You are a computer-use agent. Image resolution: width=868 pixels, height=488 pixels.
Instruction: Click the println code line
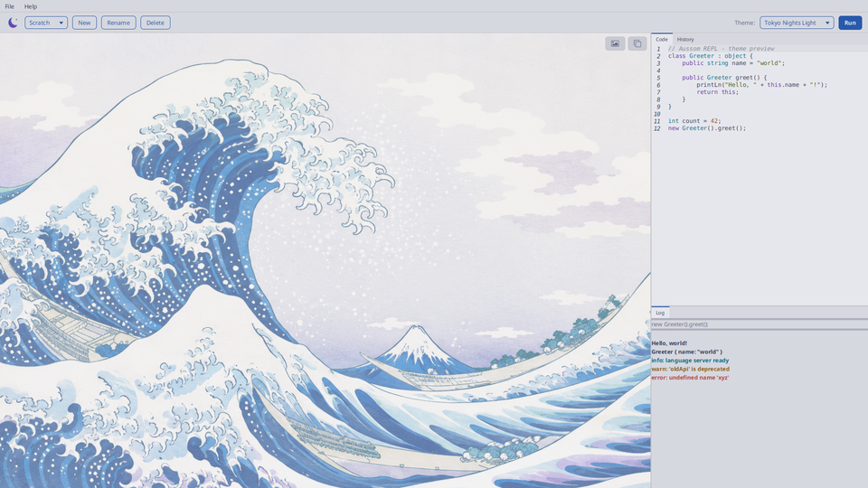[761, 85]
